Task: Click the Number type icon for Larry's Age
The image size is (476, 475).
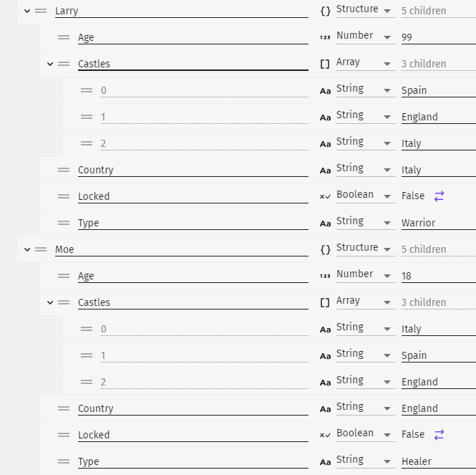Action: point(325,37)
